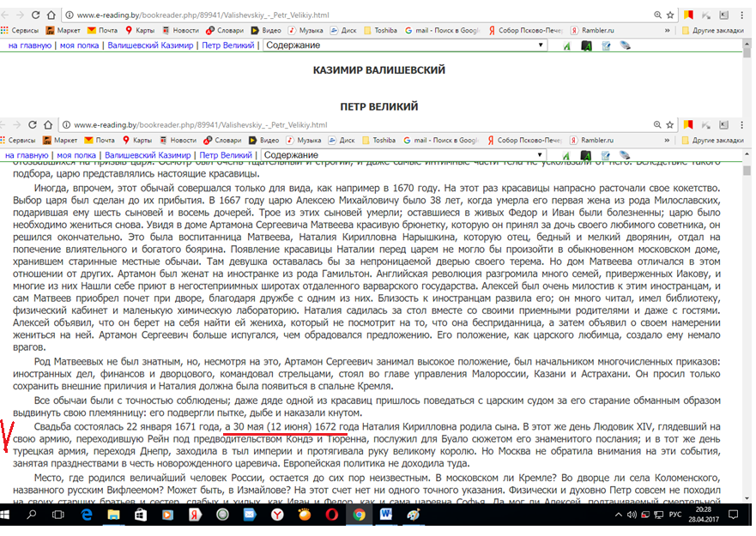Follow the 'на главную' link in the upper reader bar
This screenshot has height=536, width=756.
(x=30, y=45)
